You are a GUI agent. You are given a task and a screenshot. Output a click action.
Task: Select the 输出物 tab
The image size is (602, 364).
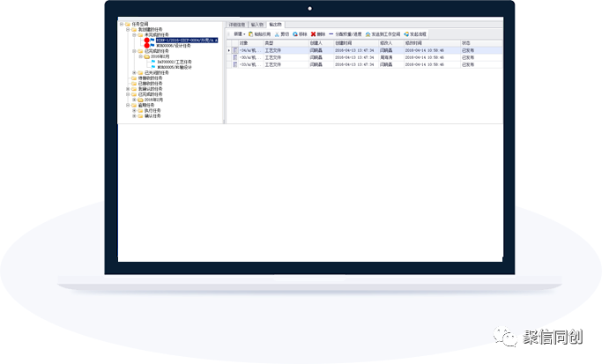[275, 24]
